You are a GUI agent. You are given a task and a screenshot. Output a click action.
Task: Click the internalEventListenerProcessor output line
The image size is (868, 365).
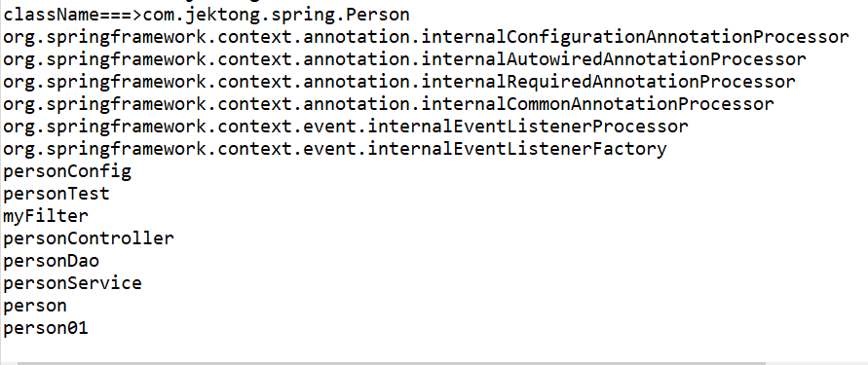coord(346,127)
